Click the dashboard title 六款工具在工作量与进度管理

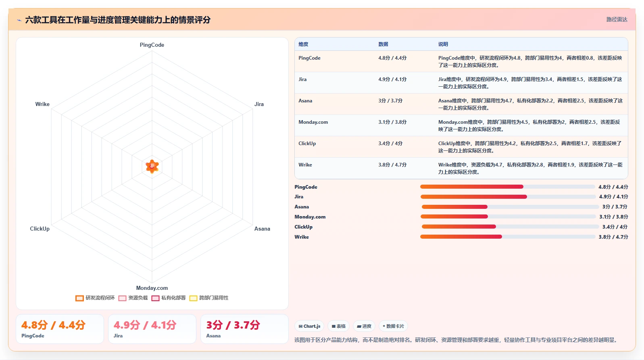[x=118, y=20]
